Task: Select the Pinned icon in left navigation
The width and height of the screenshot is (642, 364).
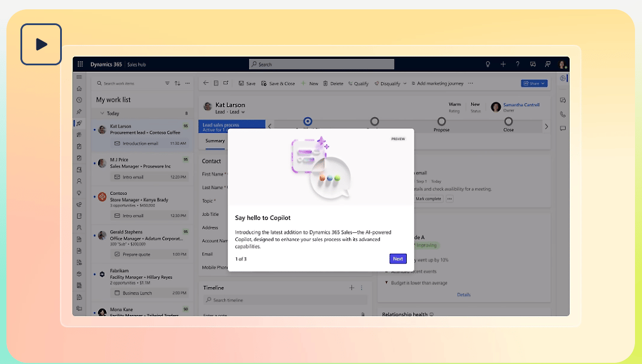Action: click(x=79, y=111)
